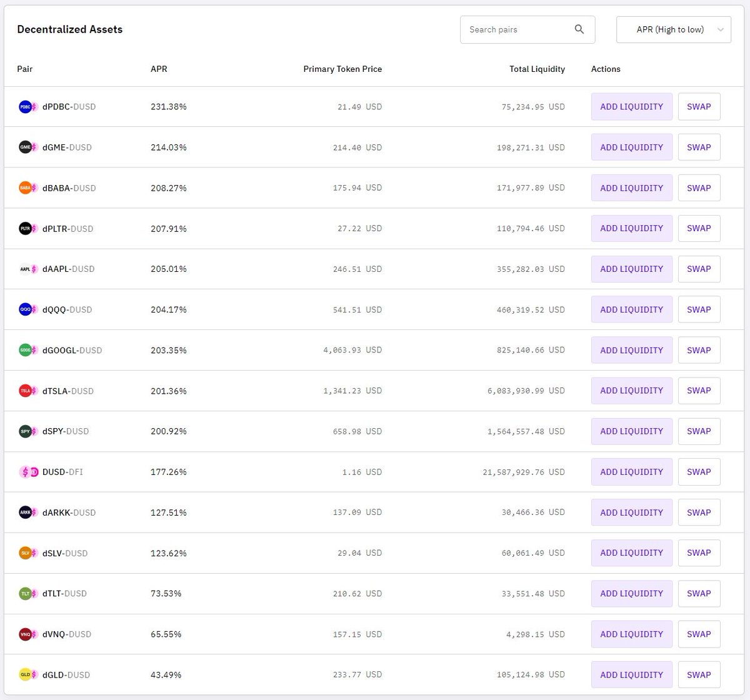Select the 4,063.93 USD price value
The height and width of the screenshot is (700, 750).
pos(352,350)
